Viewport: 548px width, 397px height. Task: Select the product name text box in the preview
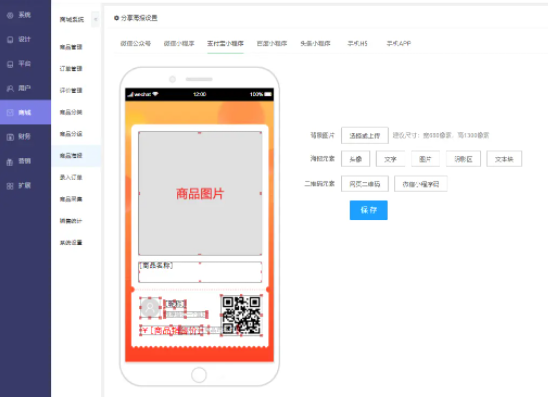point(200,272)
